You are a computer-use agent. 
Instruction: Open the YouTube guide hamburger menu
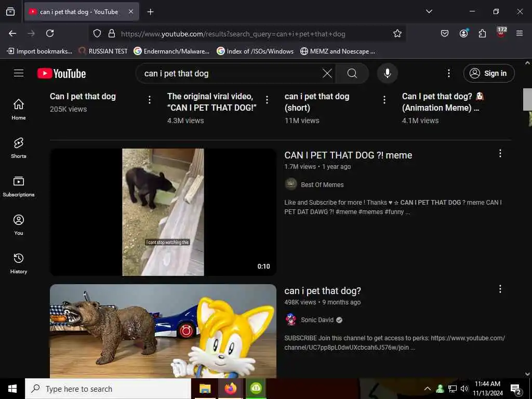point(19,73)
